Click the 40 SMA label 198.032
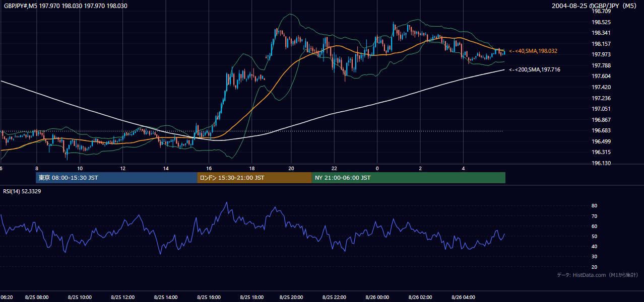This screenshot has height=302, width=644. point(533,51)
